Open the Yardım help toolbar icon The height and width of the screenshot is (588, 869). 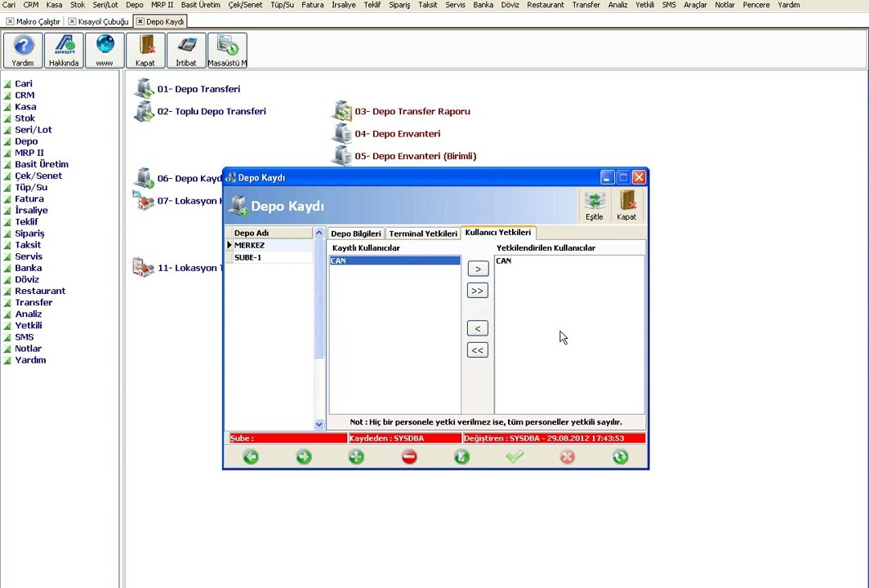[23, 50]
